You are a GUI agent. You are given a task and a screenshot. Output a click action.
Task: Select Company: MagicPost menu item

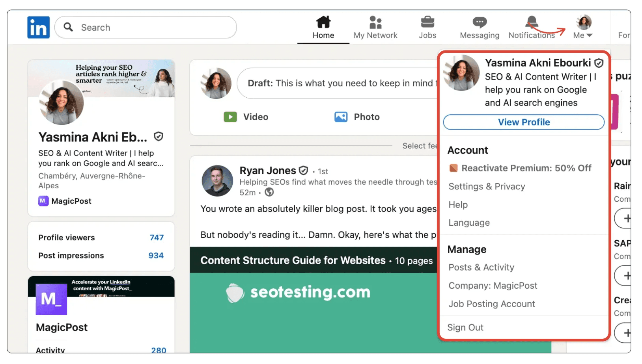pyautogui.click(x=493, y=286)
